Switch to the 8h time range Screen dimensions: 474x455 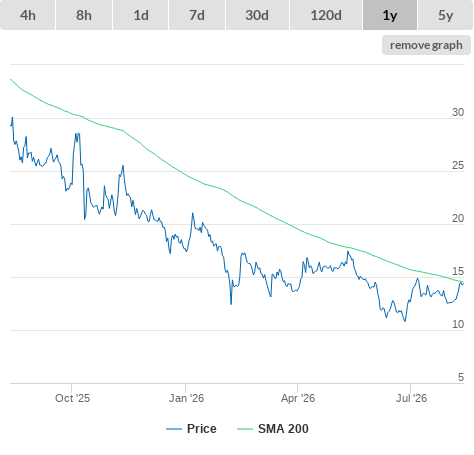[x=84, y=15]
